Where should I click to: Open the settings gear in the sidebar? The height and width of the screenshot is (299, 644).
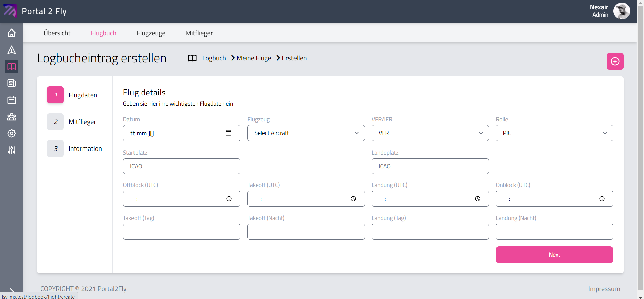pos(12,133)
